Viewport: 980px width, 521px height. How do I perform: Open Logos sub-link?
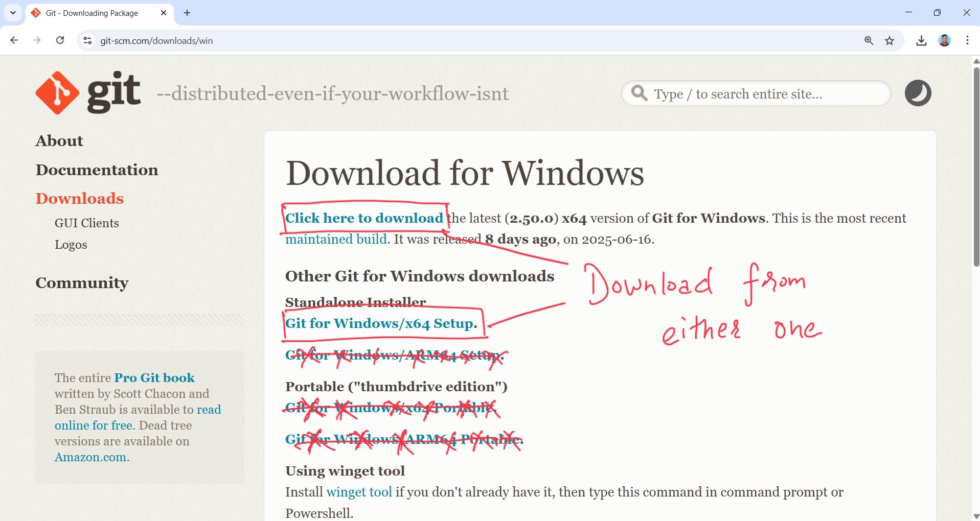(x=71, y=245)
